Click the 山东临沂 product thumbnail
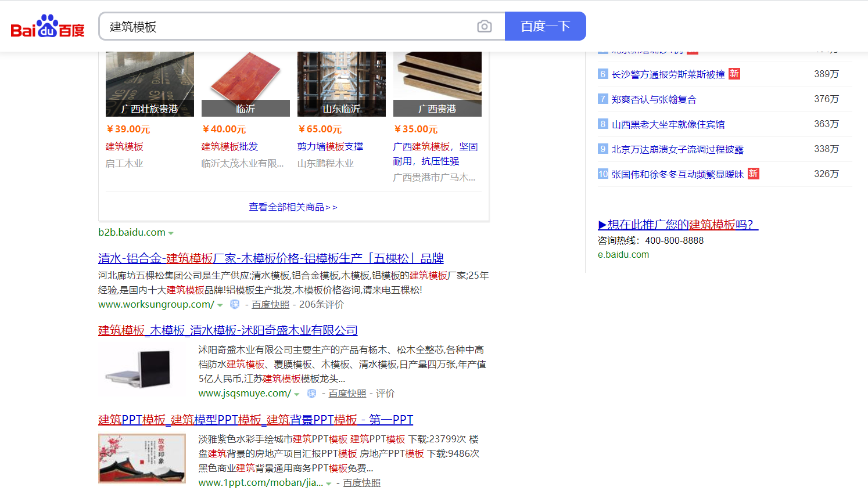The image size is (868, 494). coord(342,84)
